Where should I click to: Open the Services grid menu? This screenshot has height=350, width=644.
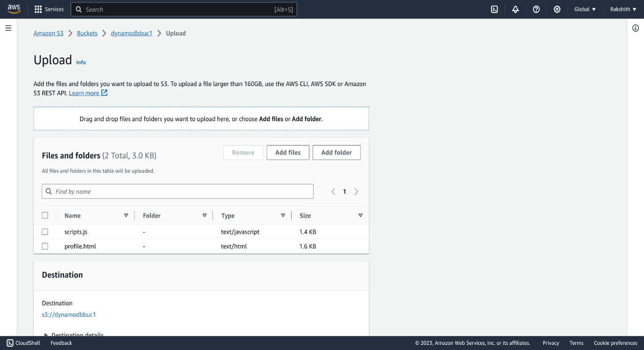pyautogui.click(x=49, y=9)
